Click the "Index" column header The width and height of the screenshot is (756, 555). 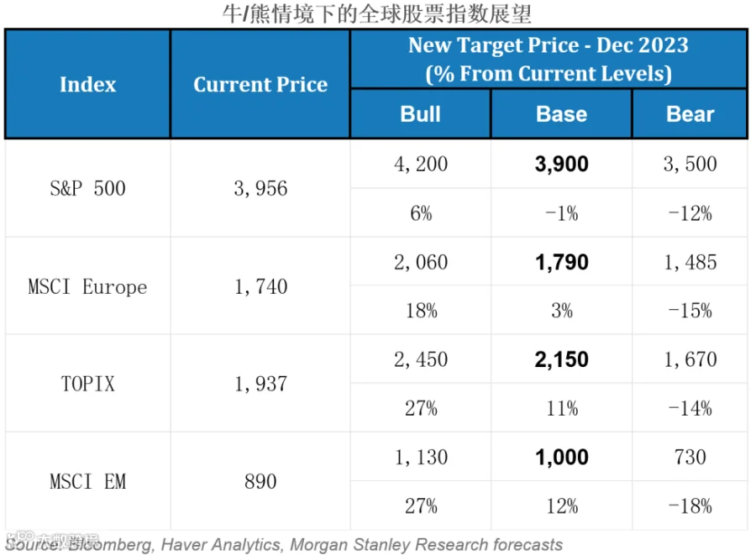(x=87, y=84)
